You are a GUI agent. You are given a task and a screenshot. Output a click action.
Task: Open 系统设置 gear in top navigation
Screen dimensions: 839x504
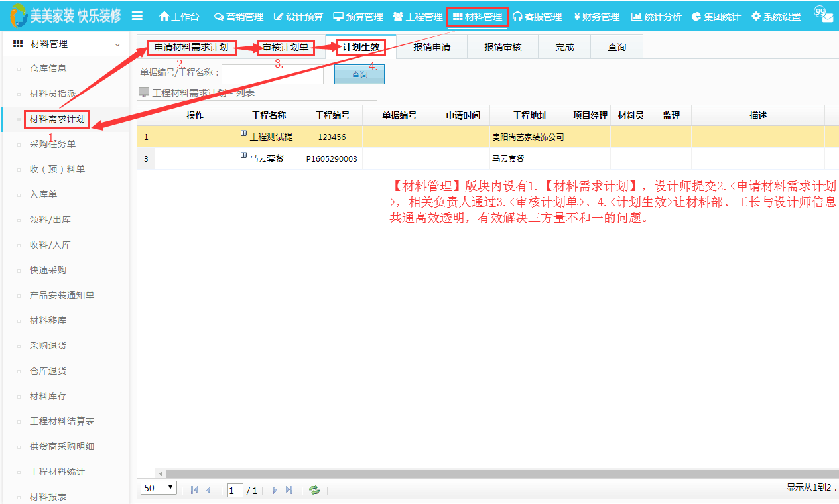tap(776, 17)
